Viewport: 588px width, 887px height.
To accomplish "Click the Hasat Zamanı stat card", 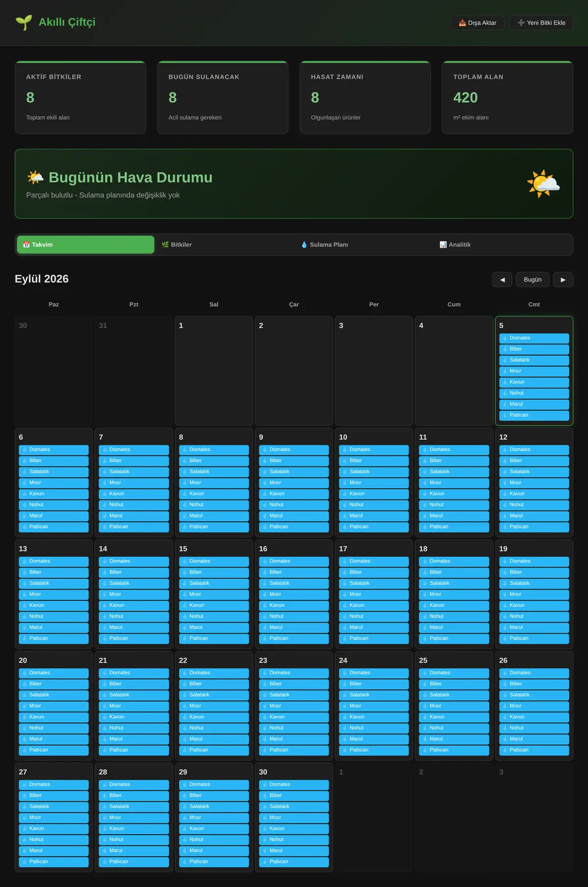I will click(x=365, y=98).
